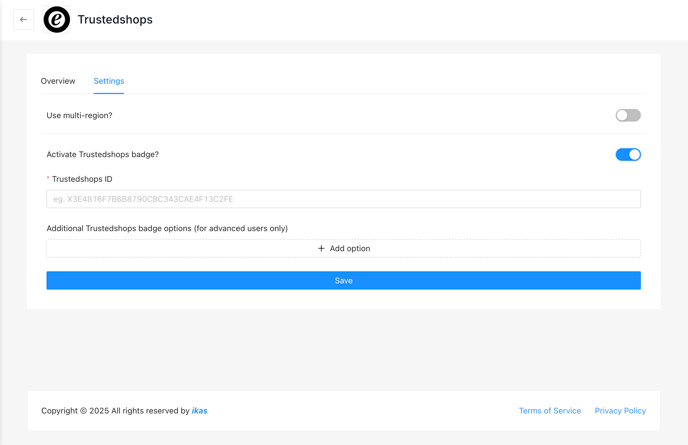This screenshot has width=688, height=445.
Task: Click the plus icon beside Add option
Action: click(321, 248)
